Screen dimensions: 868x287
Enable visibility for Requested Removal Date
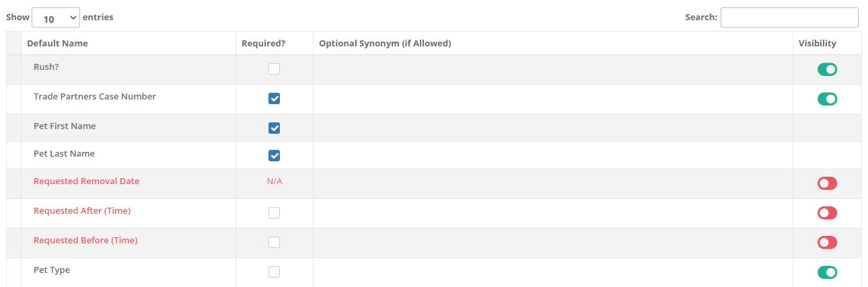pyautogui.click(x=827, y=183)
